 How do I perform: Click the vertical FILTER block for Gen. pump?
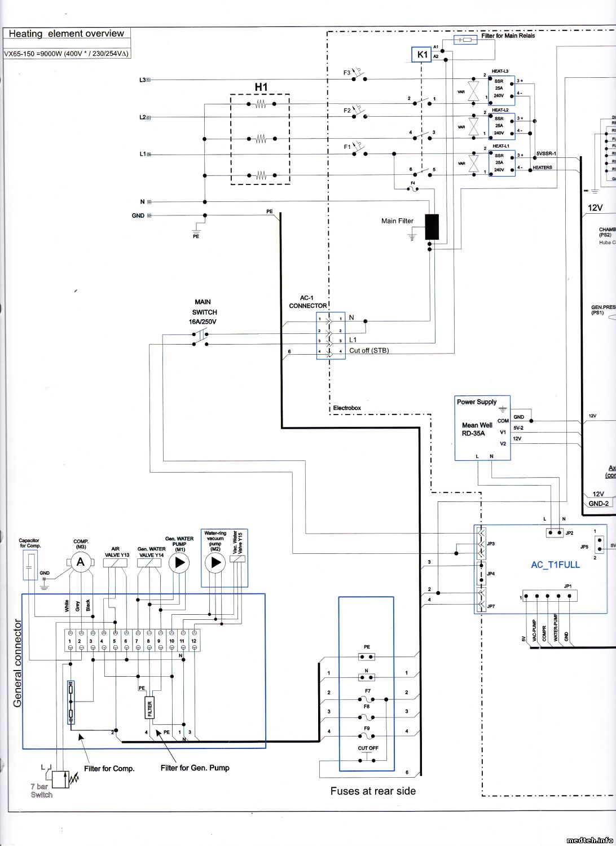[149, 707]
